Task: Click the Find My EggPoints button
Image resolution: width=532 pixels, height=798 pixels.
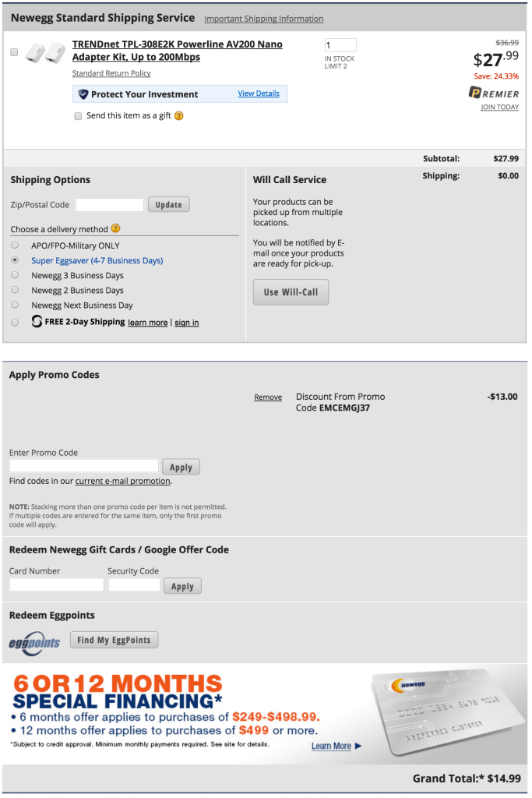Action: (x=114, y=640)
